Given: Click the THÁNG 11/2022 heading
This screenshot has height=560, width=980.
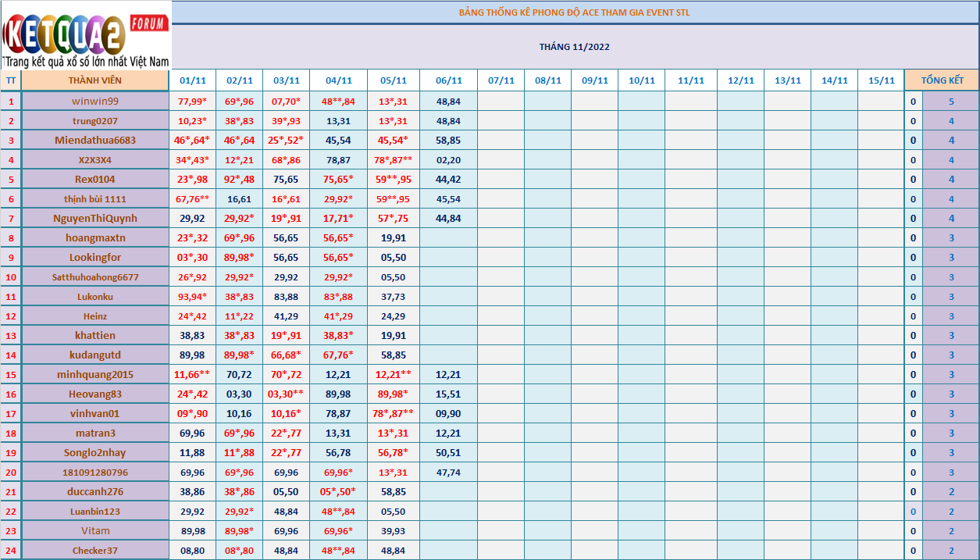Looking at the screenshot, I should [x=574, y=47].
